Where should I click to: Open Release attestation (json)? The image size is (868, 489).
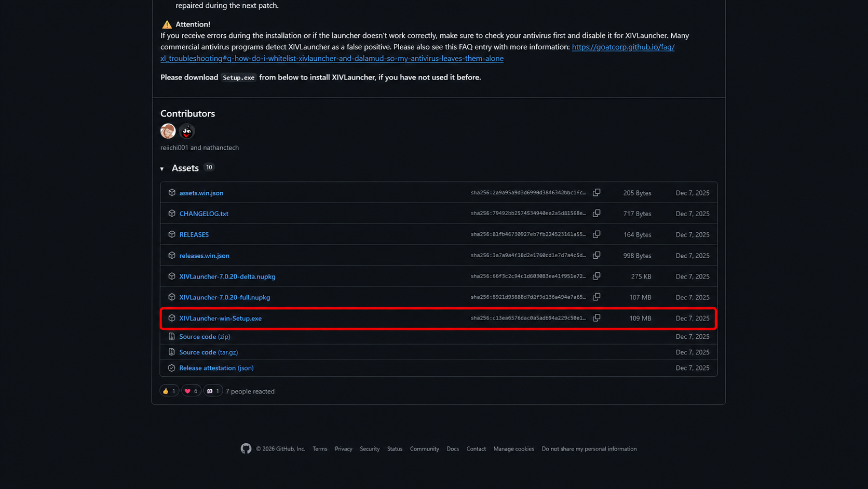pyautogui.click(x=216, y=368)
